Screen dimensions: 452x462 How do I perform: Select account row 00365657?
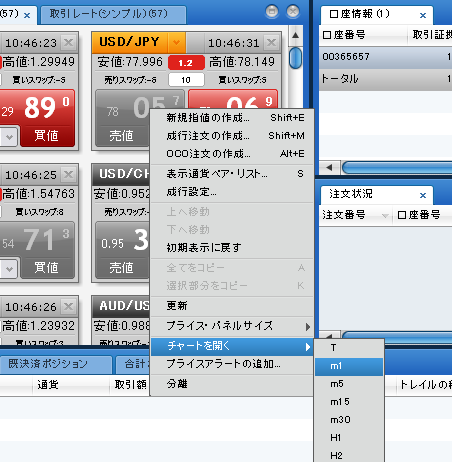(386, 57)
